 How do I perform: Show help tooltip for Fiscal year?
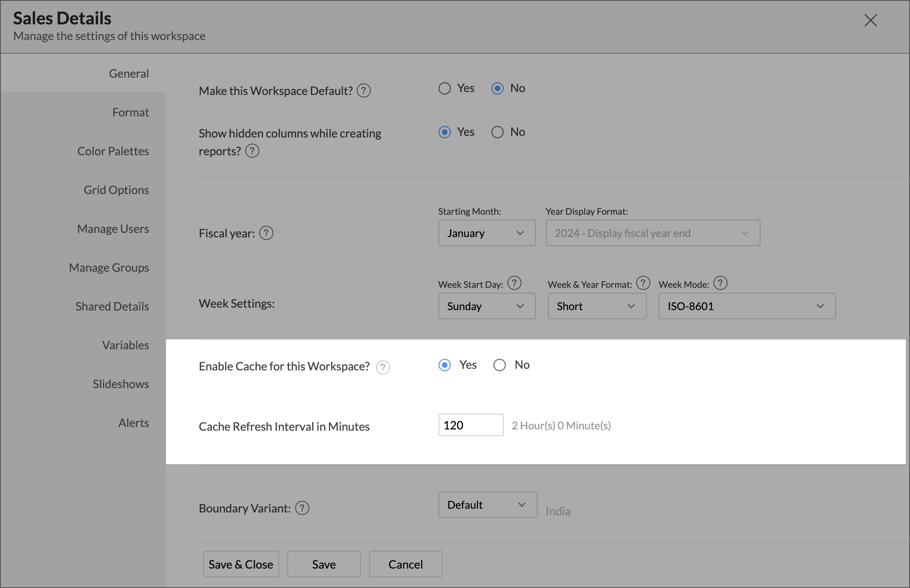tap(266, 233)
